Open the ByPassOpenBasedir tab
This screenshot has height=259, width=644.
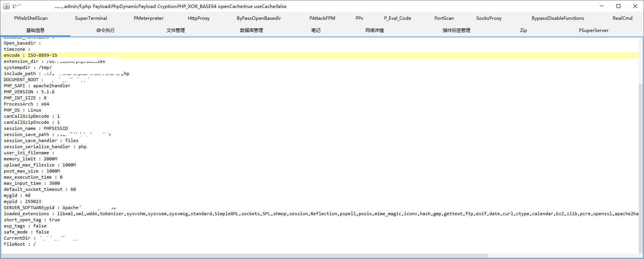coord(259,18)
